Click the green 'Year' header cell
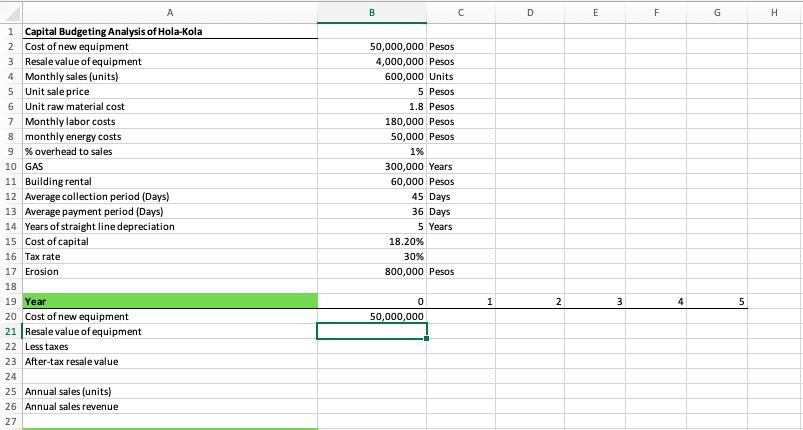This screenshot has height=430, width=803. point(170,302)
